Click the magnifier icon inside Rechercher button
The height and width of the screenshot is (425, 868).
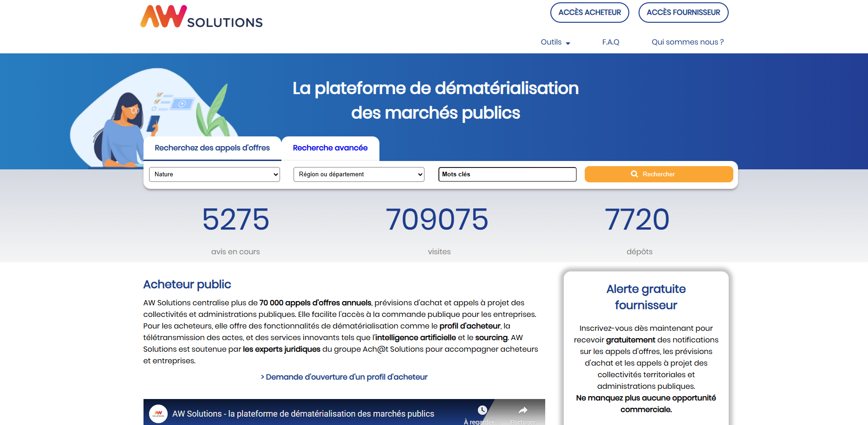[x=634, y=174]
